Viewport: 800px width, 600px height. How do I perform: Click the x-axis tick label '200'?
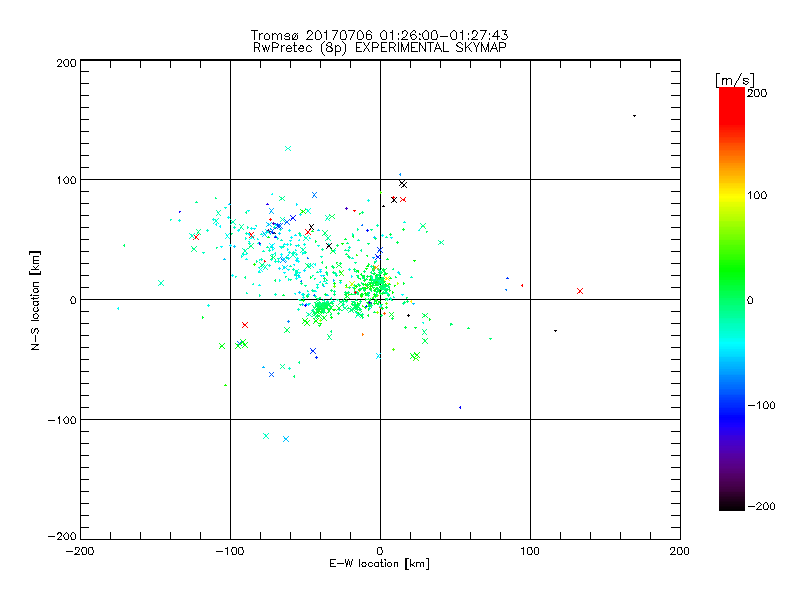click(x=679, y=551)
